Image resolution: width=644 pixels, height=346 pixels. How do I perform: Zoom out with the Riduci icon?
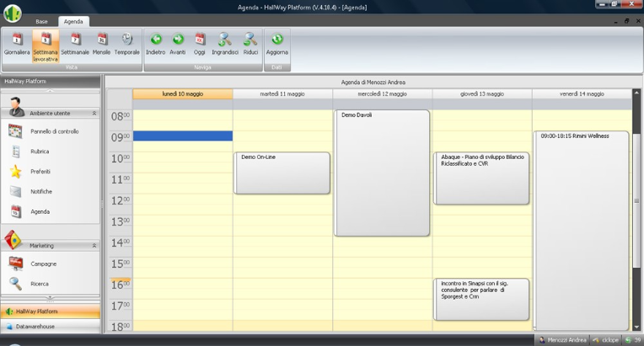250,45
